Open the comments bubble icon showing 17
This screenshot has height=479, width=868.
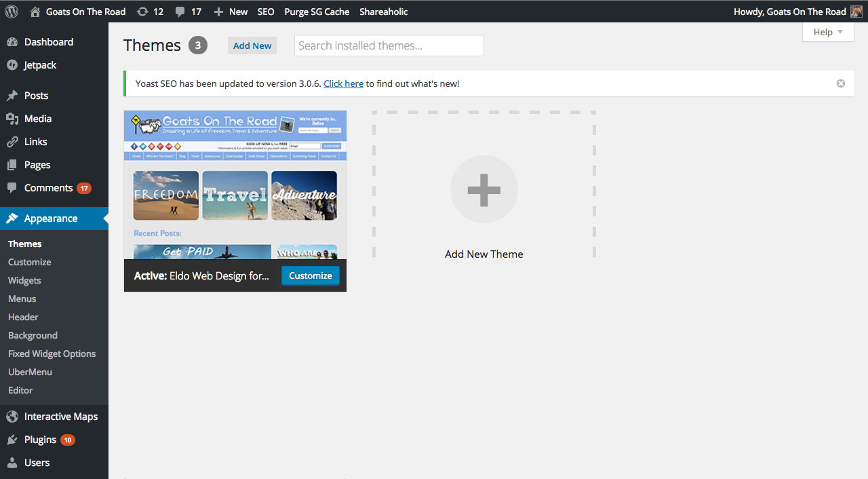coord(180,12)
